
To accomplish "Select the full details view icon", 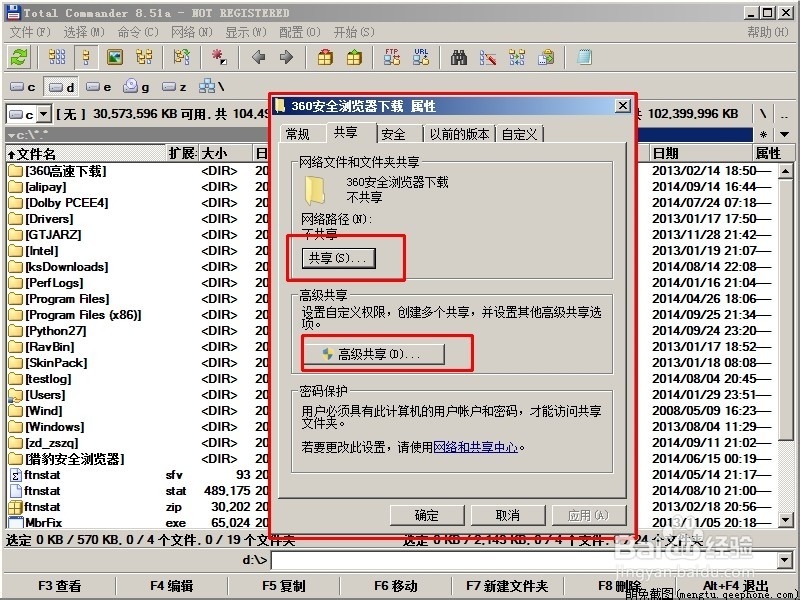I will click(86, 57).
